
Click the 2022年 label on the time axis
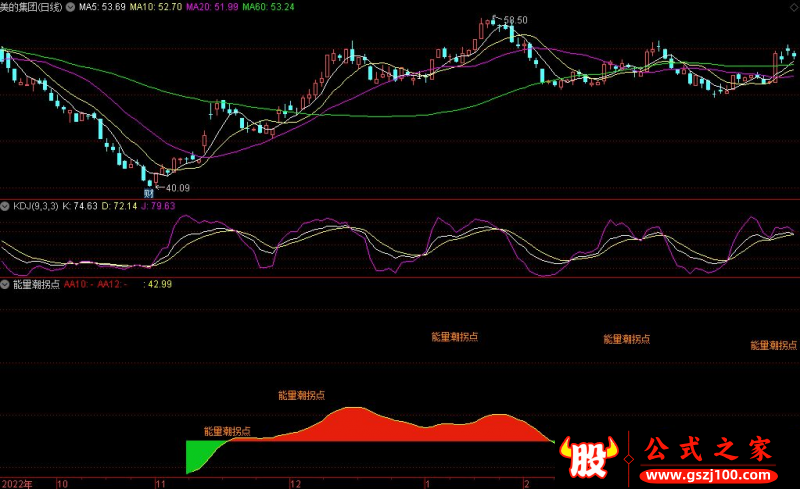click(16, 483)
